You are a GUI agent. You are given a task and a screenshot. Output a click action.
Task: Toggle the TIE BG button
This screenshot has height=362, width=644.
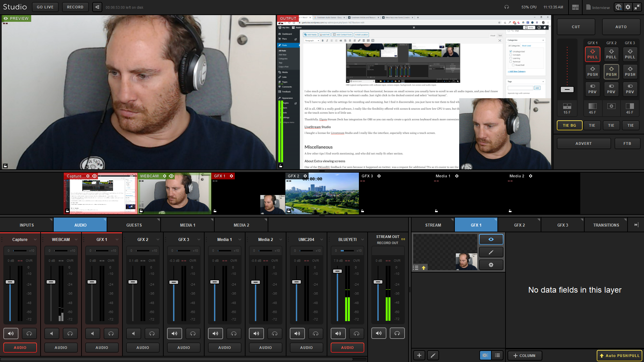click(x=569, y=125)
